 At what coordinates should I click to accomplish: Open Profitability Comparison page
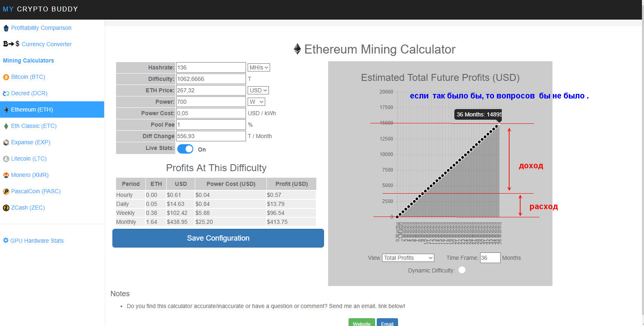41,28
